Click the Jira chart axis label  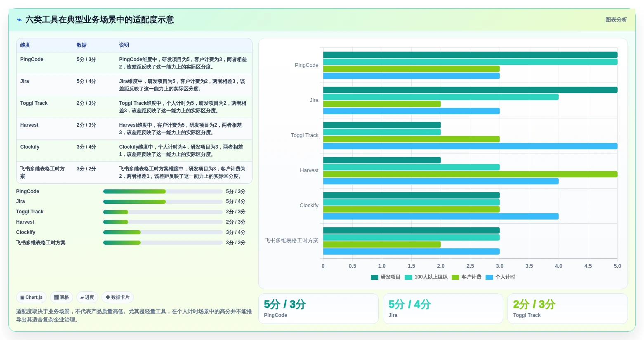tap(314, 100)
